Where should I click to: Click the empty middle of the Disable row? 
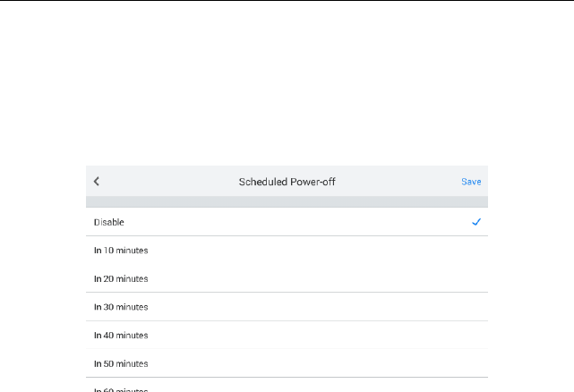coord(287,222)
